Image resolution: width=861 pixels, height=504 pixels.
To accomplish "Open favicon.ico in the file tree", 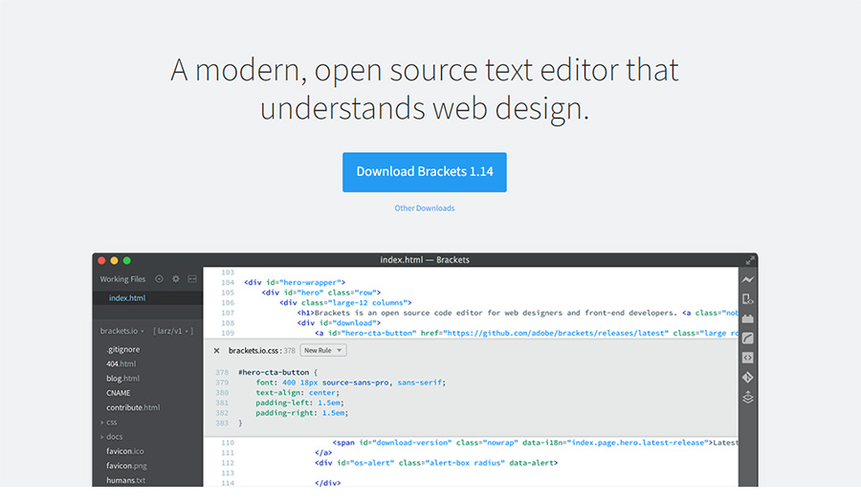I will [125, 451].
